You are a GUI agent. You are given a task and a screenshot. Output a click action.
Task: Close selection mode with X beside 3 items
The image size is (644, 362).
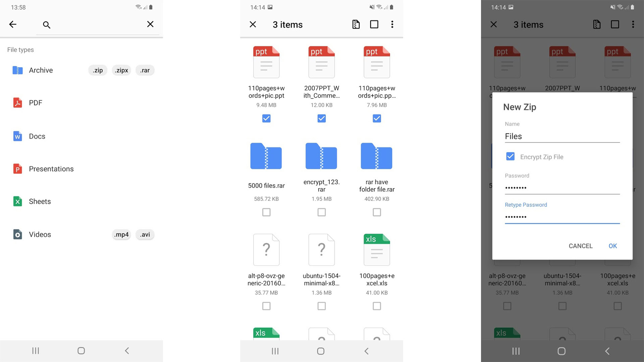(x=253, y=24)
